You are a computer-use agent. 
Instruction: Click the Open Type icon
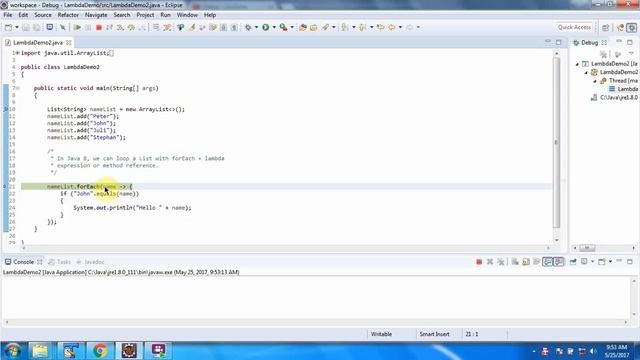[302, 27]
